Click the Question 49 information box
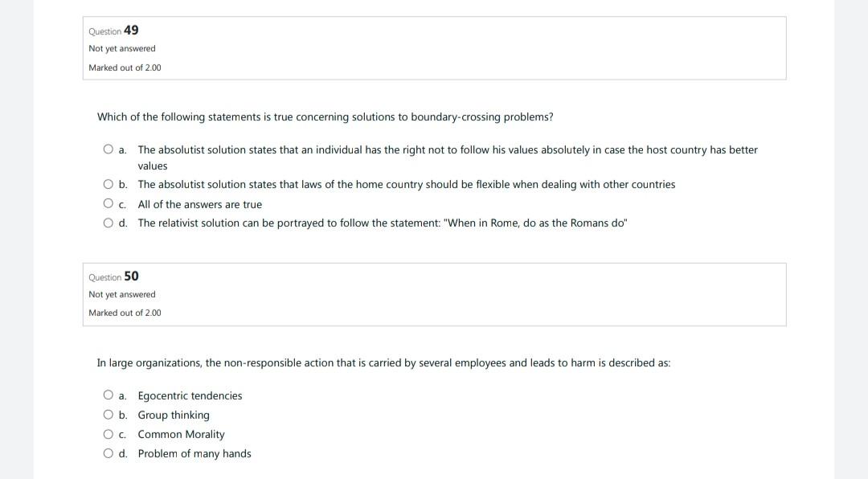This screenshot has height=479, width=868. 434,47
